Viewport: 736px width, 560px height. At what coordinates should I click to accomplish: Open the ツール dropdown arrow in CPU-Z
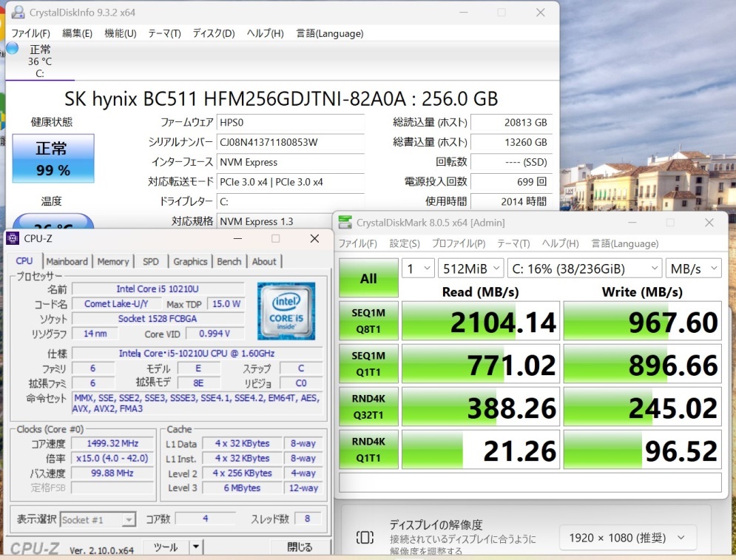(196, 547)
